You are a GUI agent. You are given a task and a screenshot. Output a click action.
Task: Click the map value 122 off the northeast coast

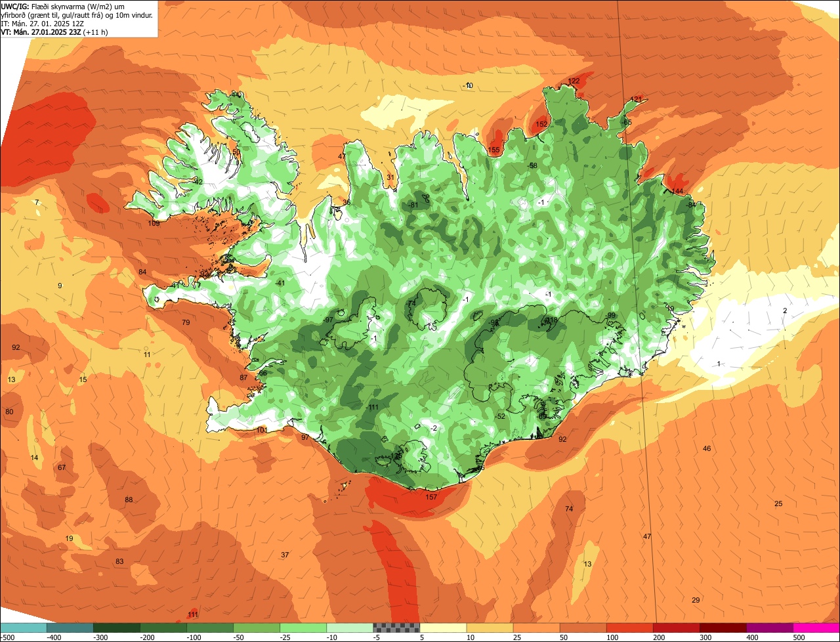[x=574, y=81]
